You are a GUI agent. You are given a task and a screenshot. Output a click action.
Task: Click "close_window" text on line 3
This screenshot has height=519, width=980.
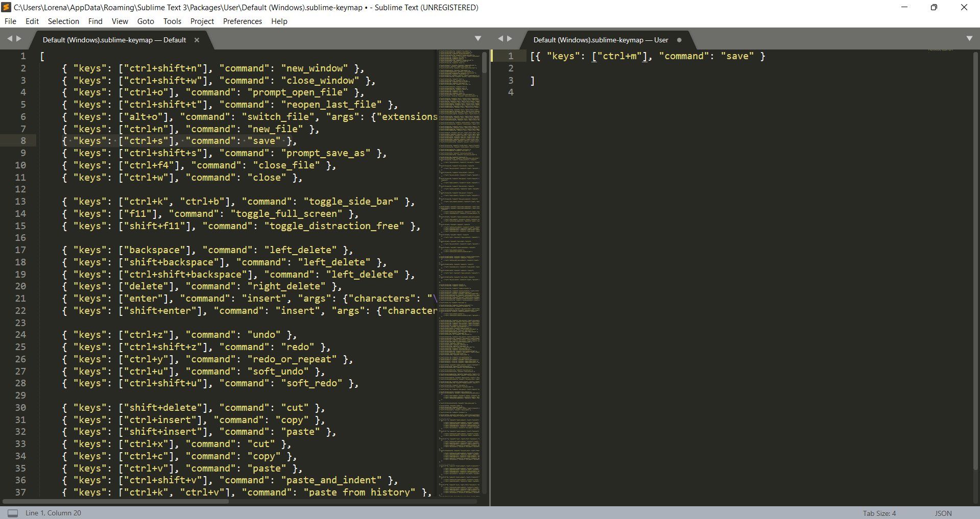click(320, 81)
